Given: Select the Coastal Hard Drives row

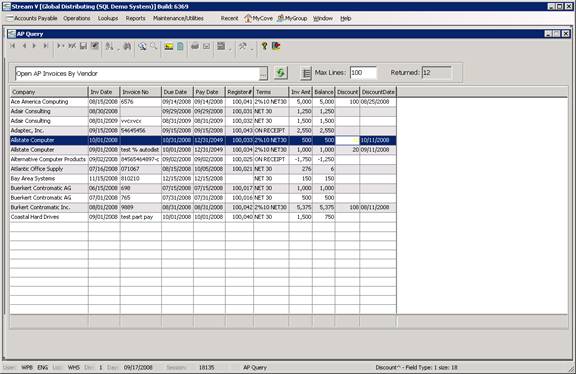Looking at the screenshot, I should point(203,217).
